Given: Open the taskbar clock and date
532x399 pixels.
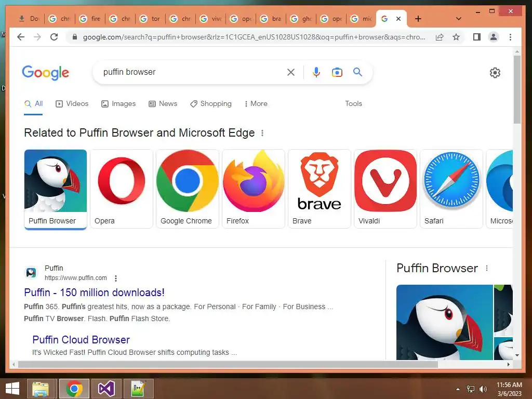Looking at the screenshot, I should pos(509,389).
